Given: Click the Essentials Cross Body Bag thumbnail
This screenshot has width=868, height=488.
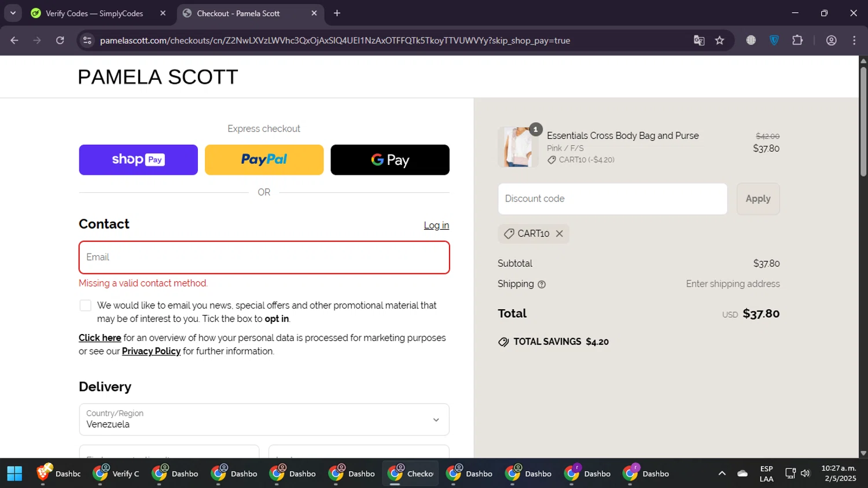Looking at the screenshot, I should coord(518,147).
